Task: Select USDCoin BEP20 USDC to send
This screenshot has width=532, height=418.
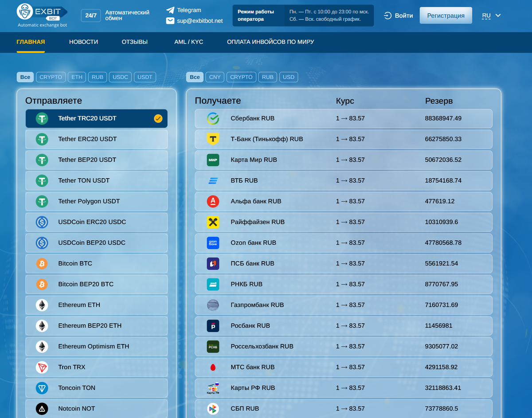Action: 97,243
